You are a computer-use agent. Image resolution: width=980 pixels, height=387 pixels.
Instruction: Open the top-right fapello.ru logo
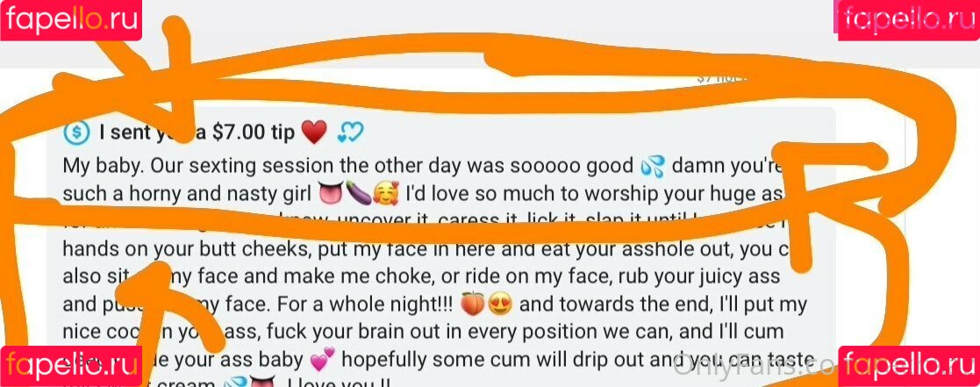click(908, 20)
